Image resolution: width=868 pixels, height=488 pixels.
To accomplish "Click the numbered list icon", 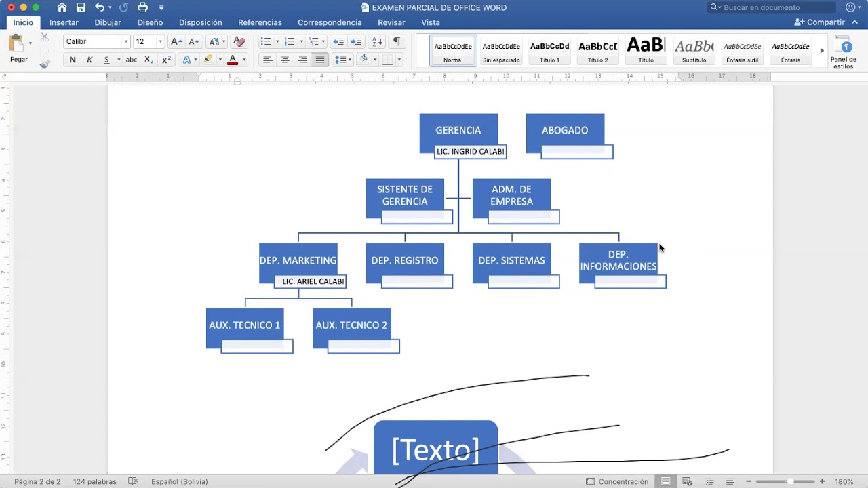I will [290, 41].
